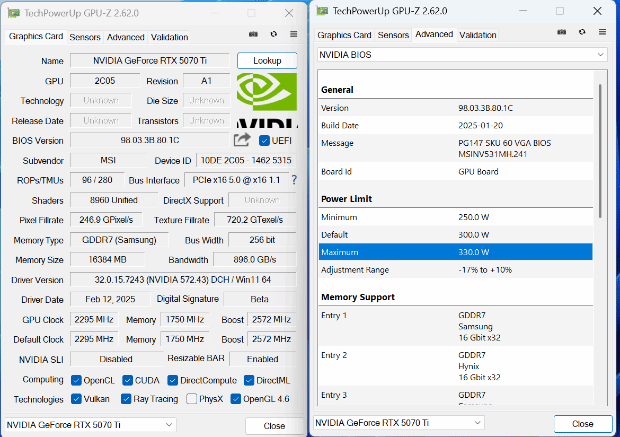The height and width of the screenshot is (437, 620).
Task: Switch to Graphics Card tab in right window
Action: click(x=344, y=35)
